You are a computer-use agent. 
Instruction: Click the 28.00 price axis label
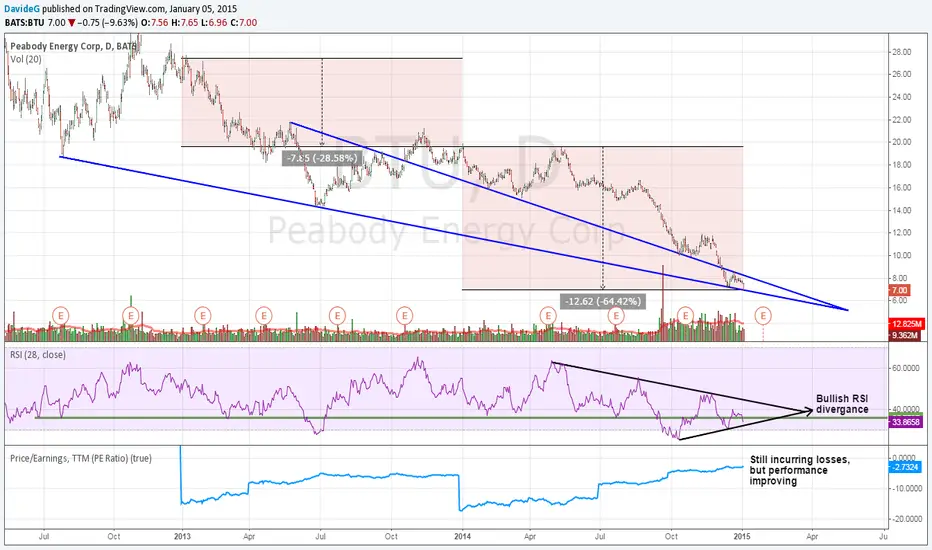(901, 52)
